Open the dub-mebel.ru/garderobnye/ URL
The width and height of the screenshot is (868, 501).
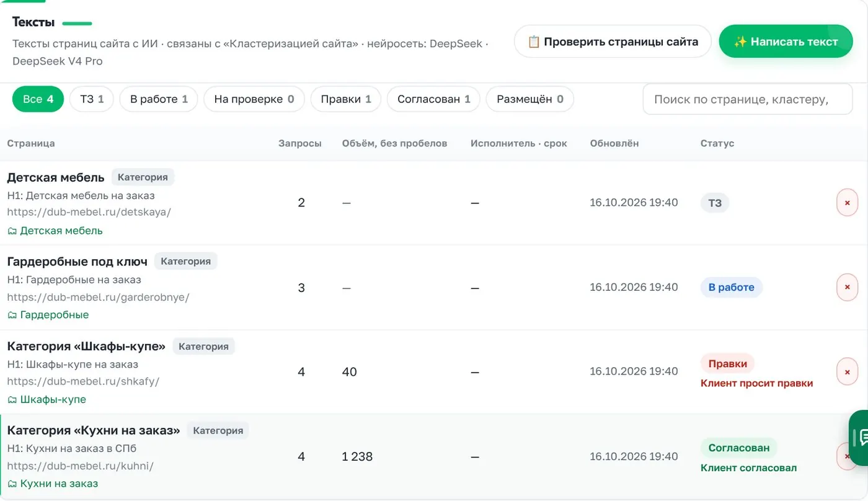point(99,297)
